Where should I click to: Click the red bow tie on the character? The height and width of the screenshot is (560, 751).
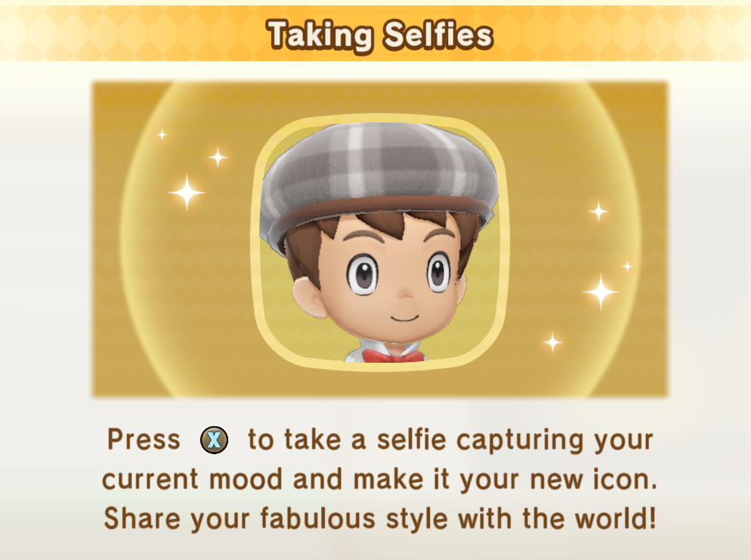[394, 356]
